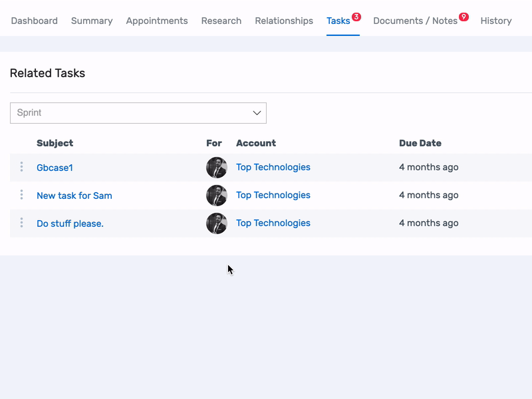The height and width of the screenshot is (399, 532).
Task: Click the Subject column header
Action: tap(55, 143)
